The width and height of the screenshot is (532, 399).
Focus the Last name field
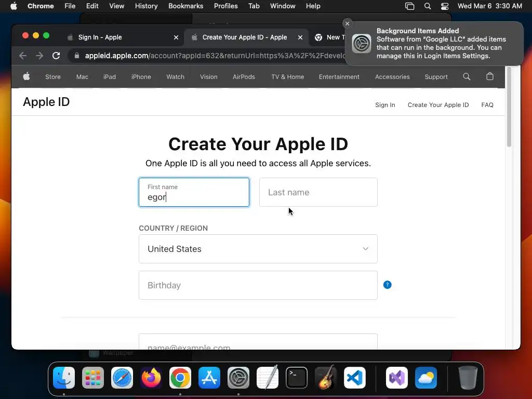click(x=318, y=192)
